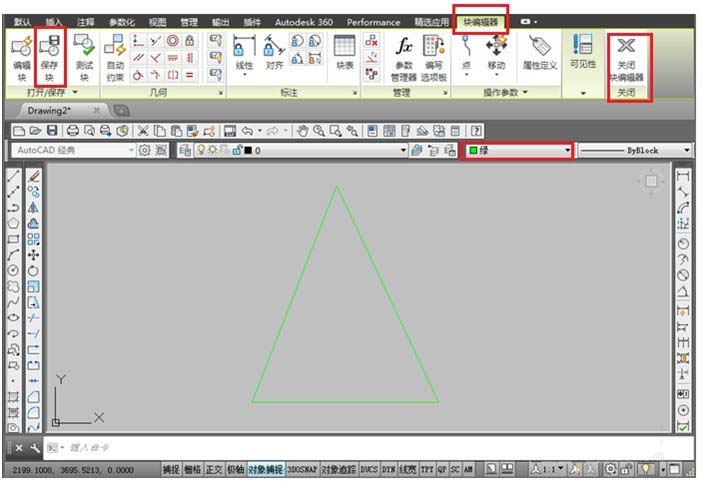Toggle Lineweight display (线宽)
The height and width of the screenshot is (481, 702).
pos(407,469)
